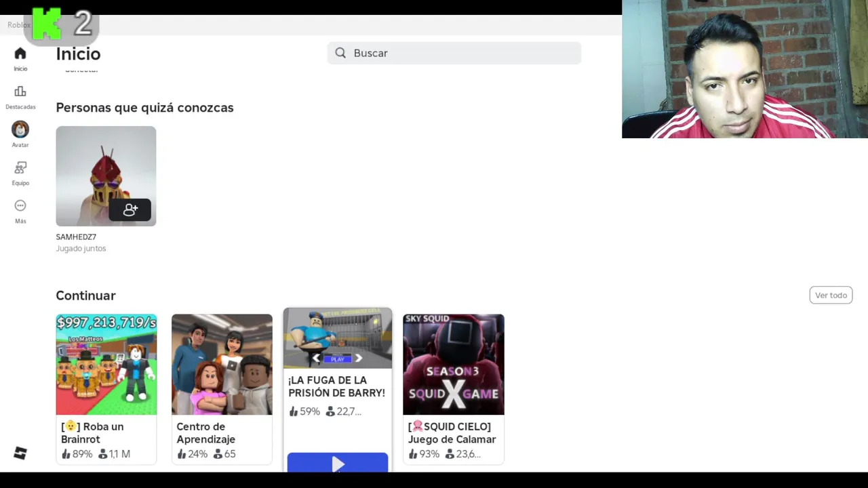
Task: Click the Ver todo button
Action: [x=831, y=295]
